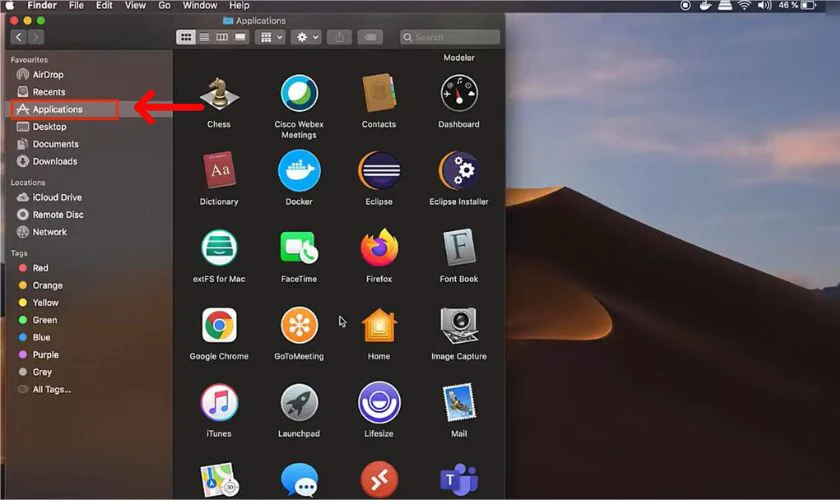This screenshot has height=500, width=840.
Task: Open the Microsoft Remote Desktop icon
Action: [x=379, y=480]
